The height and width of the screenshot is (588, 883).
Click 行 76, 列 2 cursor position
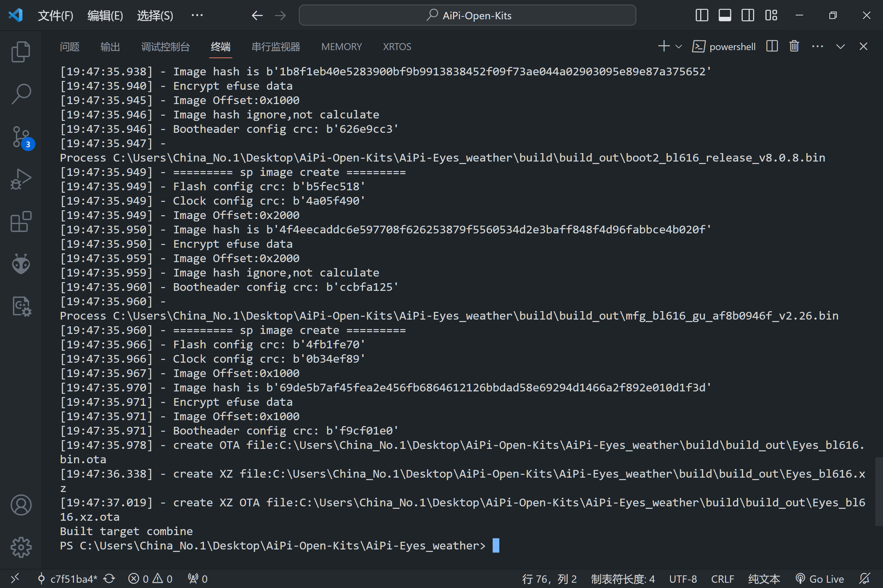point(549,579)
